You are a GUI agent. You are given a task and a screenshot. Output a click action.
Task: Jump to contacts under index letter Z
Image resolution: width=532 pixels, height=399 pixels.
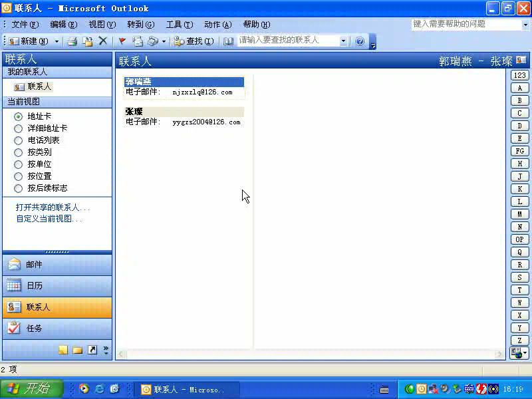pyautogui.click(x=519, y=340)
